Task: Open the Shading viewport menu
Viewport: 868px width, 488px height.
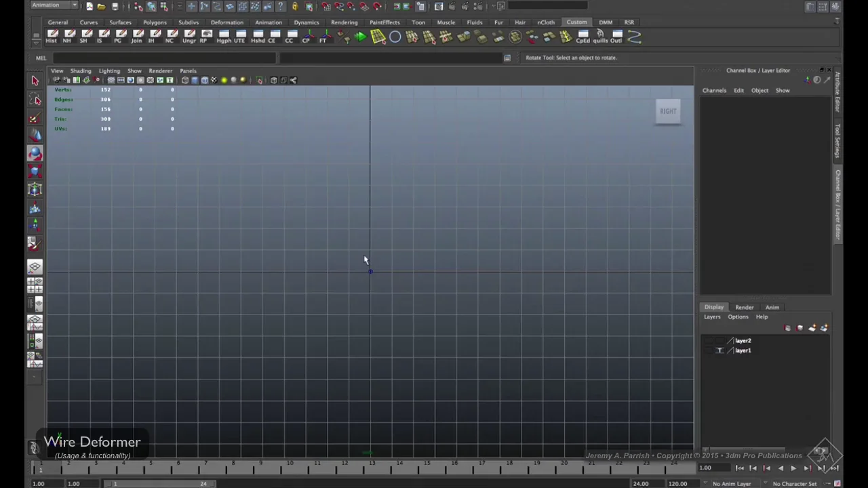Action: 80,70
